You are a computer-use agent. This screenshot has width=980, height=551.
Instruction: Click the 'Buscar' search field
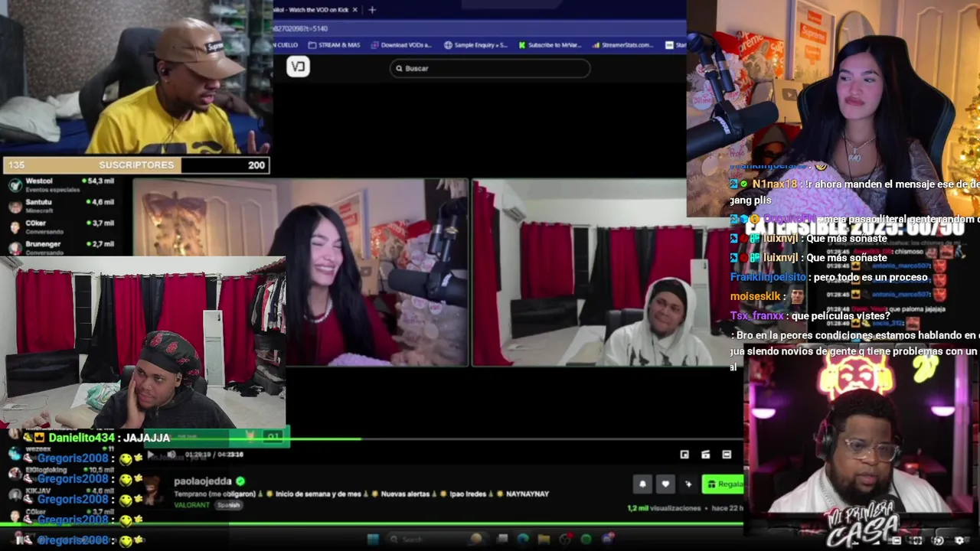pyautogui.click(x=490, y=68)
